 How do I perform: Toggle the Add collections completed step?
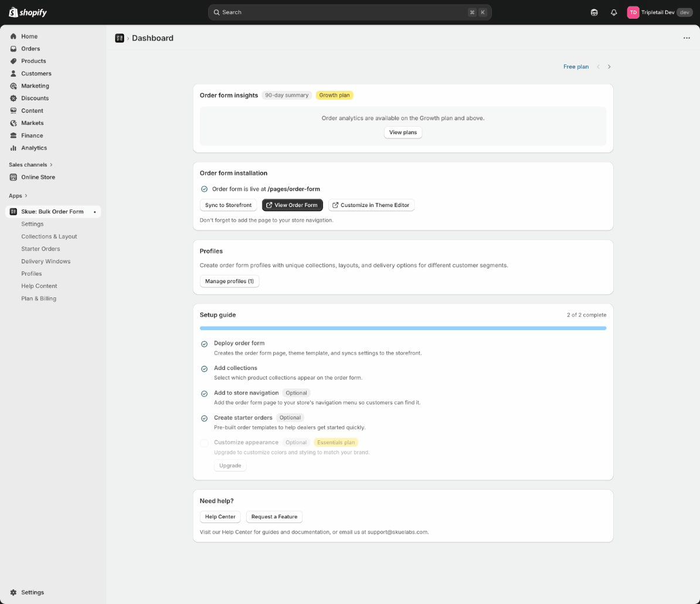click(x=204, y=368)
